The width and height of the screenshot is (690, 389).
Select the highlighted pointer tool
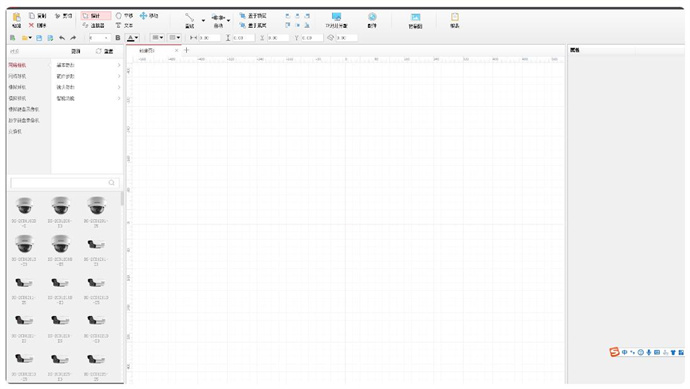coord(95,16)
